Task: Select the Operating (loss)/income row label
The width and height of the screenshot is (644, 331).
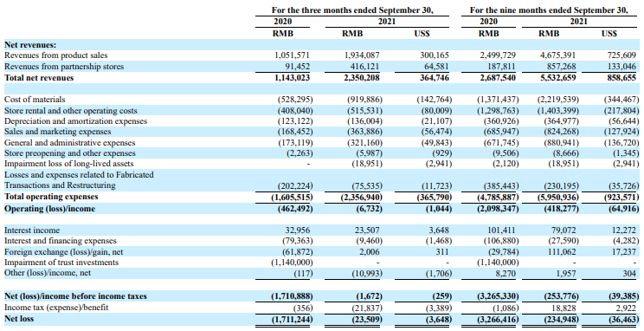Action: (49, 209)
